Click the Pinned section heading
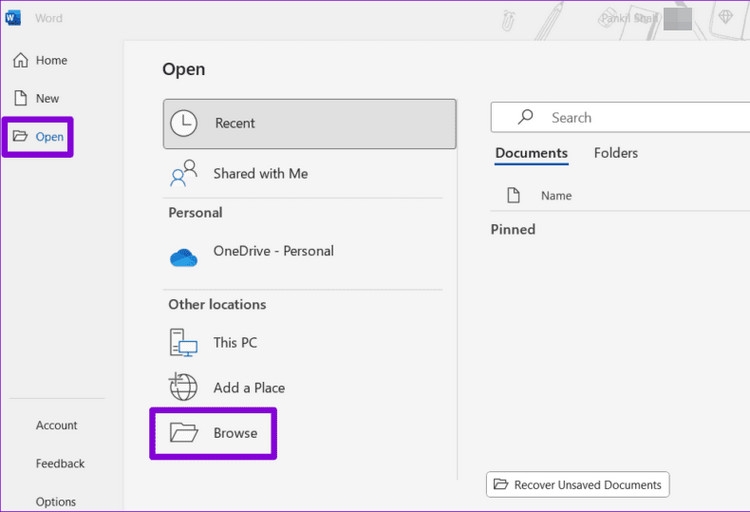The width and height of the screenshot is (750, 512). [x=513, y=230]
